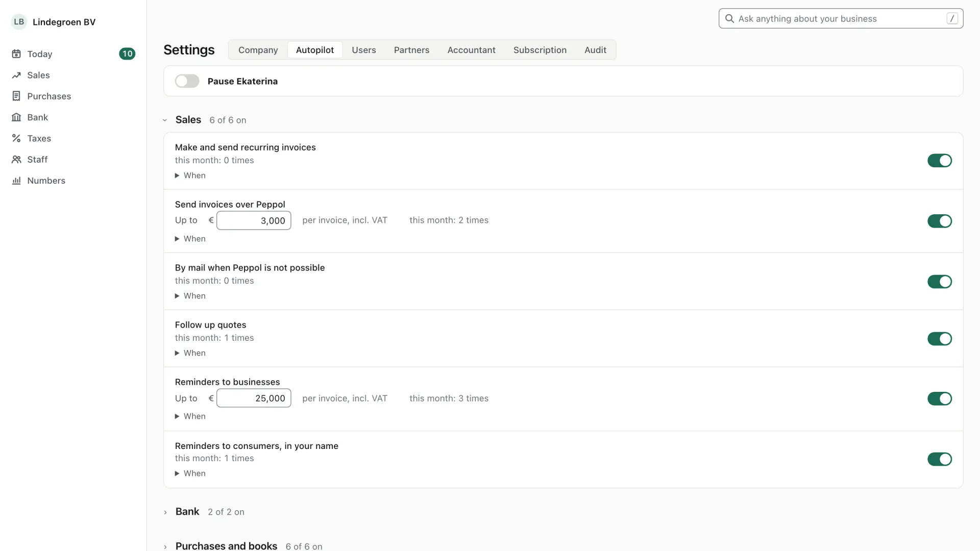The height and width of the screenshot is (551, 980).
Task: Open the Today calendar icon in sidebar
Action: tap(16, 54)
